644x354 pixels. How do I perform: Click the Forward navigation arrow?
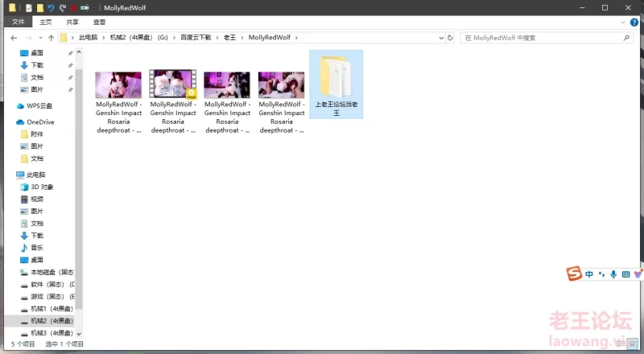click(x=28, y=38)
